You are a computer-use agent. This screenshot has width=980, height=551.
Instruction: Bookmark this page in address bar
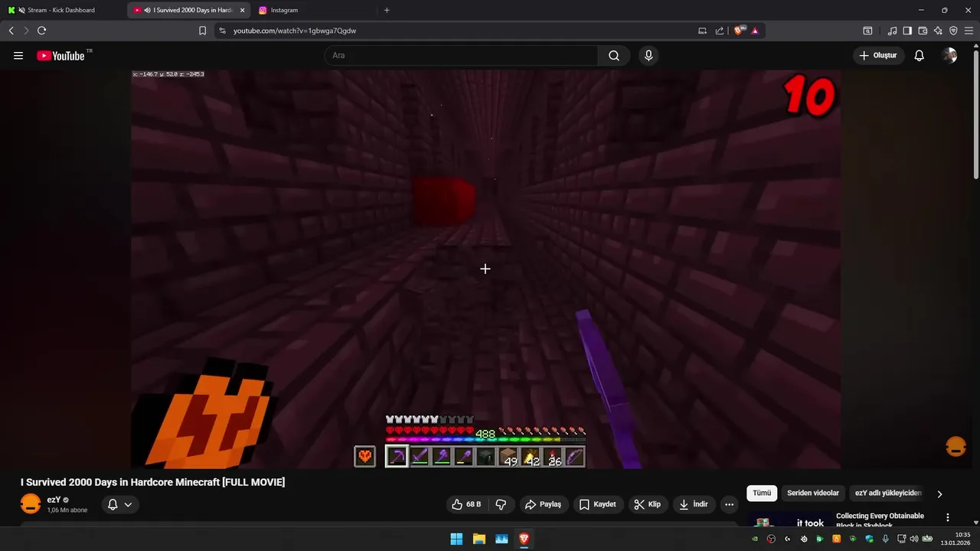[x=202, y=31]
